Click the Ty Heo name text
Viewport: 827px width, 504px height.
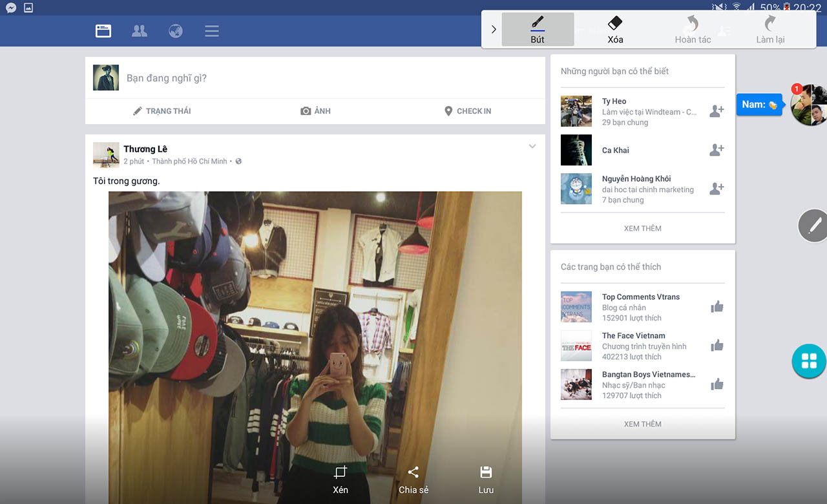[614, 101]
